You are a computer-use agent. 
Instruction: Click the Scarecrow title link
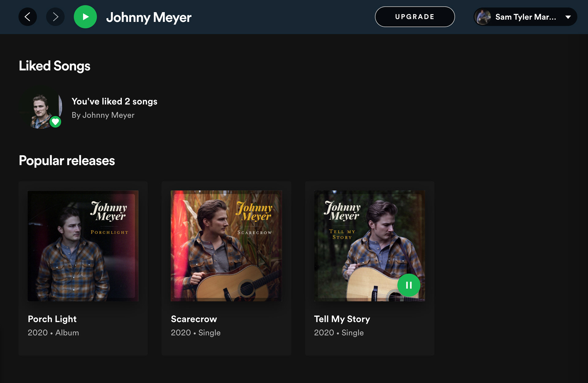pyautogui.click(x=194, y=319)
